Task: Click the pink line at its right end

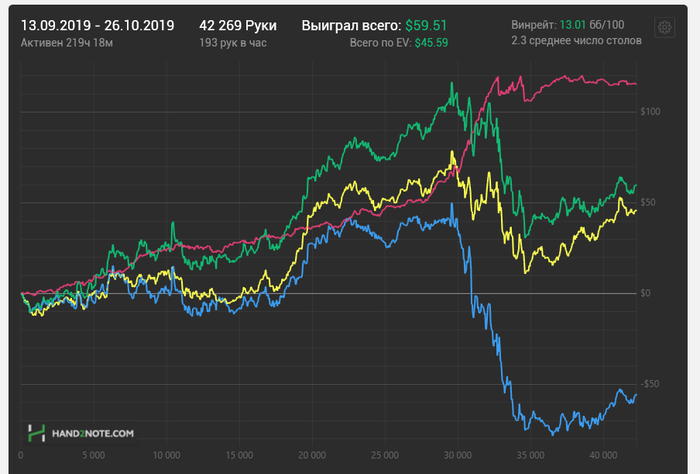Action: coord(634,83)
